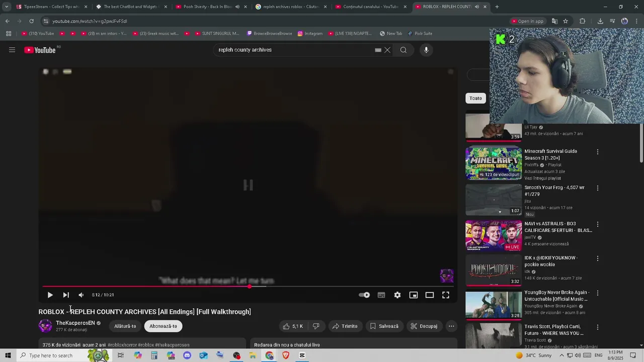Mute the video player volume

[x=81, y=295]
